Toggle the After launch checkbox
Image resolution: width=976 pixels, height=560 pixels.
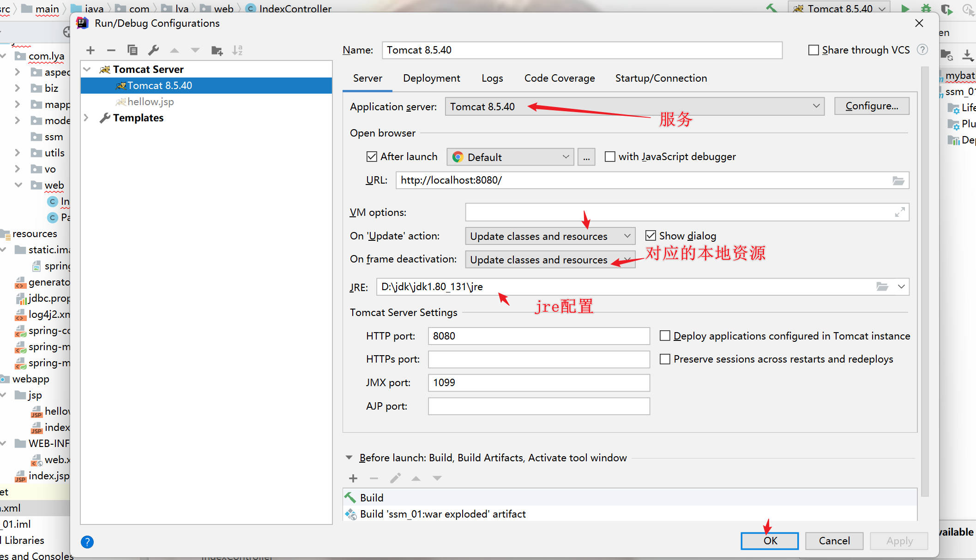tap(372, 157)
